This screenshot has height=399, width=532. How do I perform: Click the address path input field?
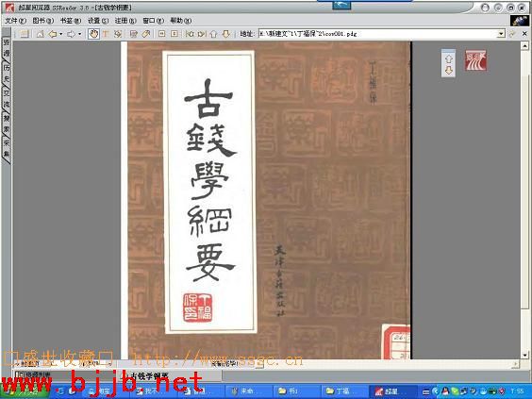tap(378, 34)
